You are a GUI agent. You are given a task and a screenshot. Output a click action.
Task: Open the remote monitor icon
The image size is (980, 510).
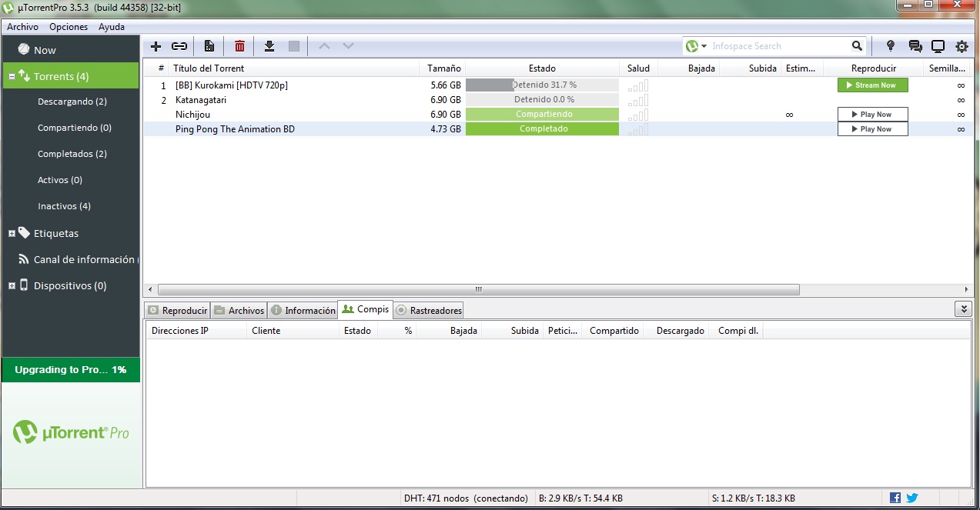coord(938,46)
